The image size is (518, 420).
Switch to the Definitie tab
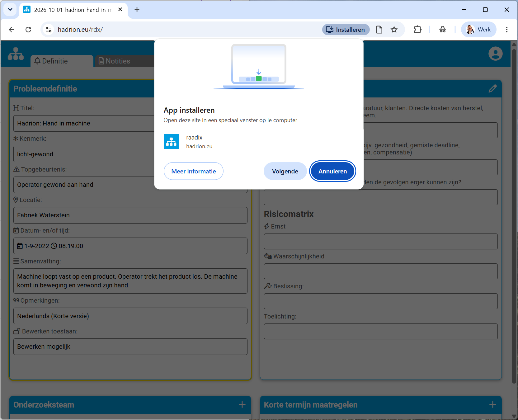point(62,61)
